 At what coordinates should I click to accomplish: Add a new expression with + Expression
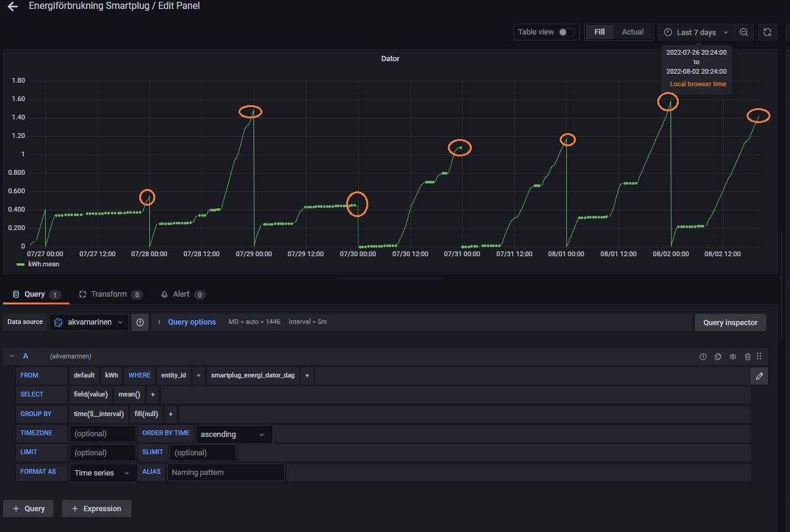(x=96, y=508)
